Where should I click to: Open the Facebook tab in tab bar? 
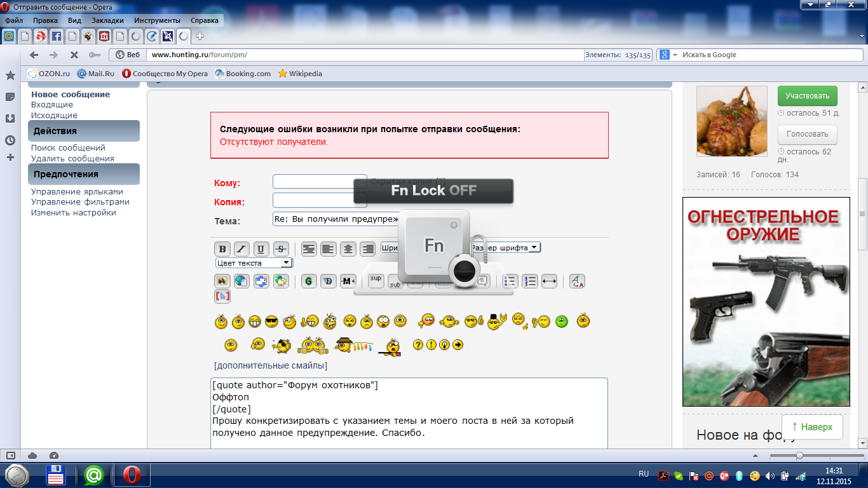coord(57,36)
